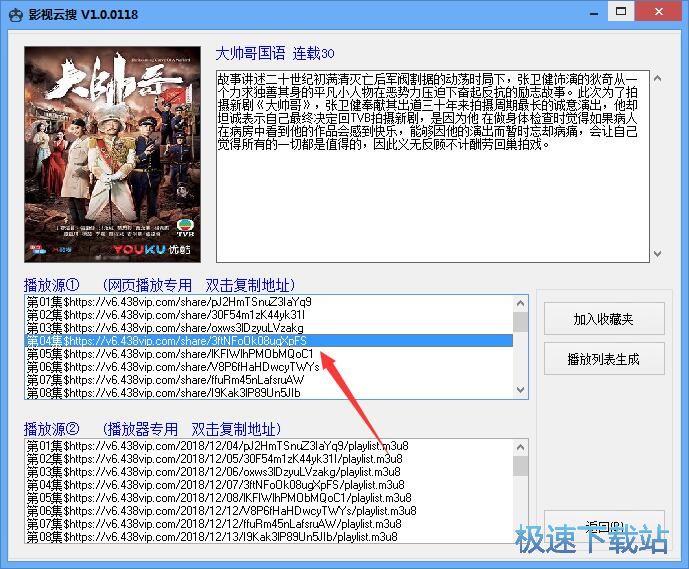Image resolution: width=689 pixels, height=569 pixels.
Task: Click the 播放列表生成 button
Action: coord(604,358)
